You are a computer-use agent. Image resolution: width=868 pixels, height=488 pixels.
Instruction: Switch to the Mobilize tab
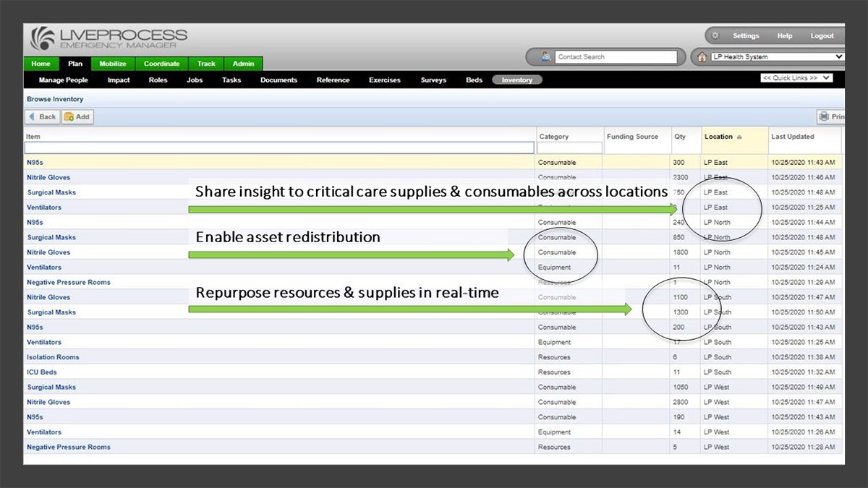tap(113, 64)
